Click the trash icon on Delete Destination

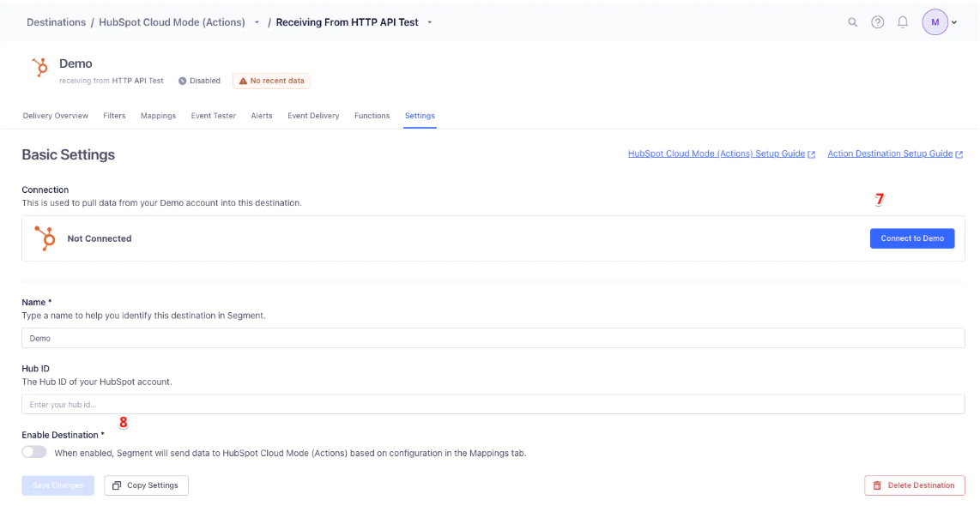(x=878, y=485)
